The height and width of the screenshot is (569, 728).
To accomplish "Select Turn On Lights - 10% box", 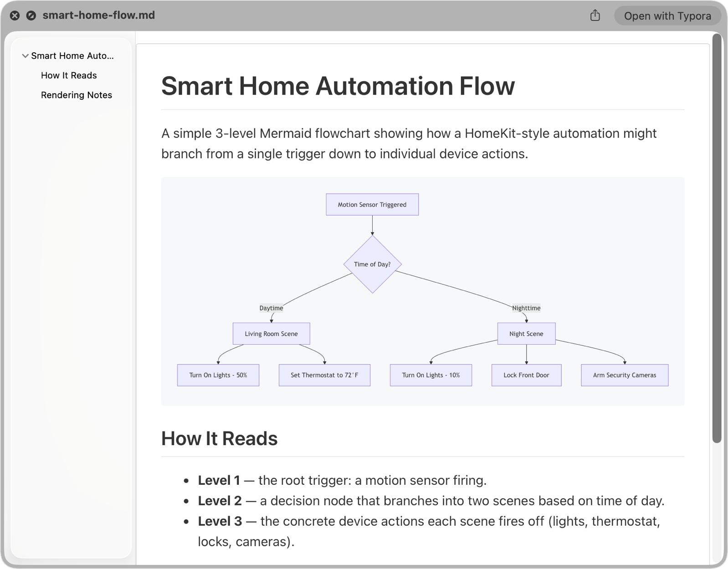I will click(x=431, y=375).
